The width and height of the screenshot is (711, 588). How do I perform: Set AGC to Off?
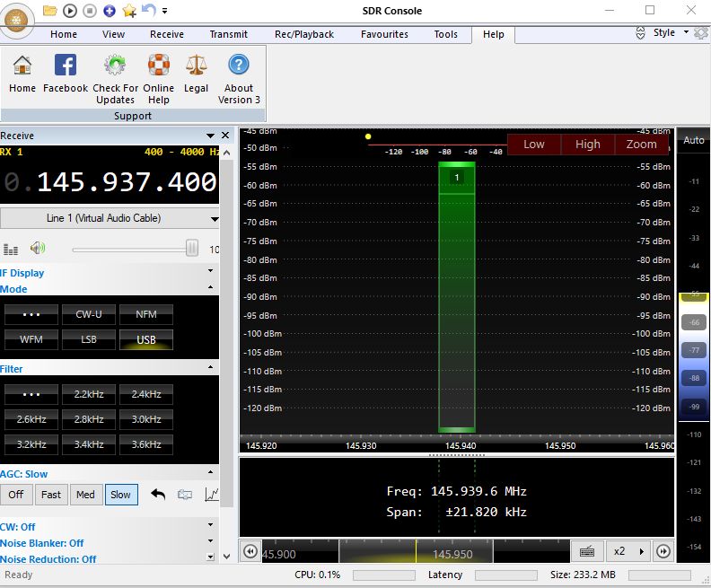[x=16, y=495]
